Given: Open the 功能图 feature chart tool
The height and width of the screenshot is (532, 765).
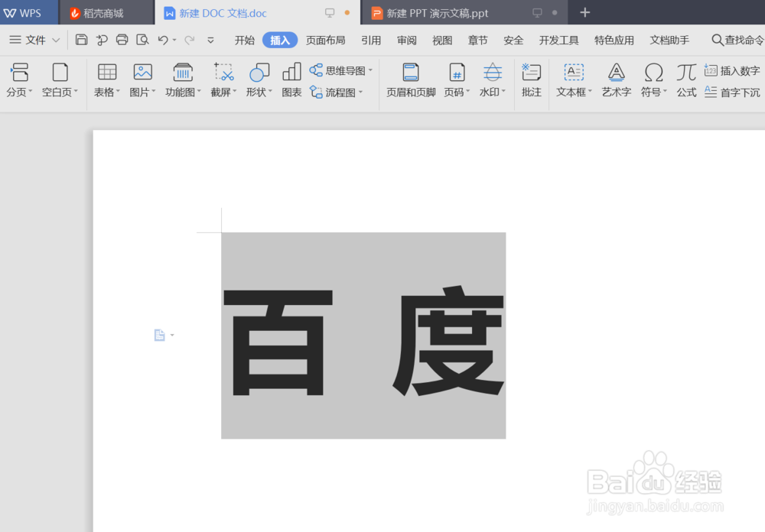Looking at the screenshot, I should [x=183, y=79].
